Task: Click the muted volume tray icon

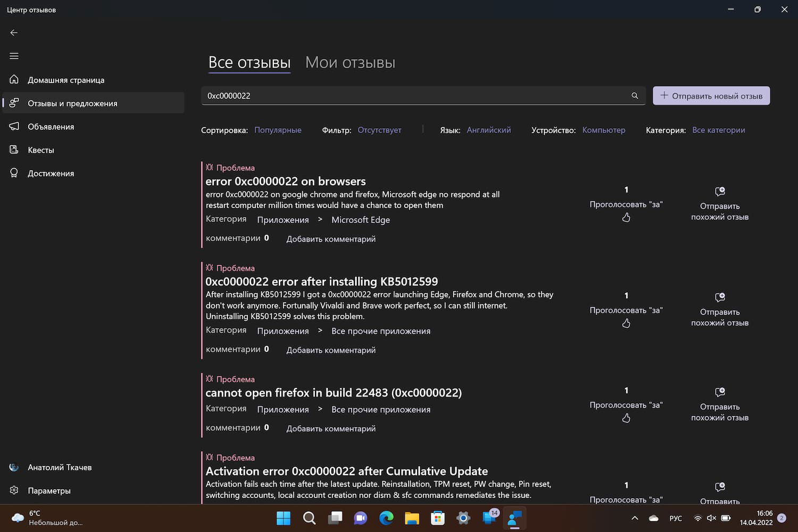Action: point(711,518)
